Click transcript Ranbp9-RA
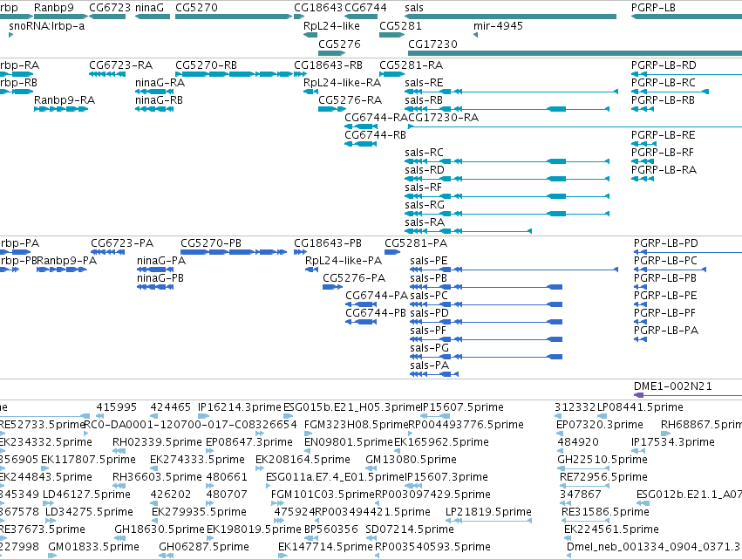This screenshot has height=560, width=742. click(x=61, y=109)
